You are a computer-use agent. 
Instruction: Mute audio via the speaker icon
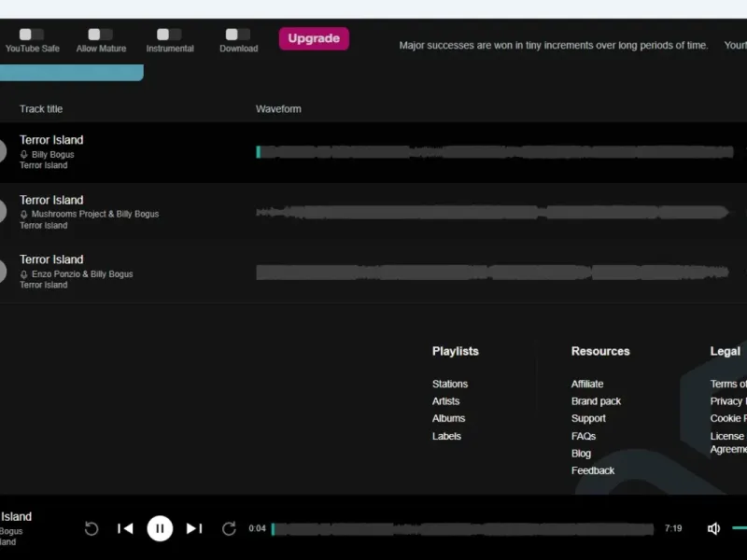pos(713,528)
